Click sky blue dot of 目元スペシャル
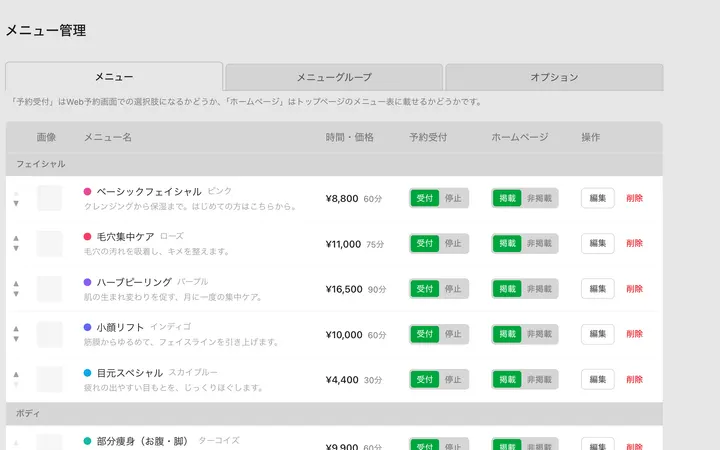 click(x=87, y=372)
